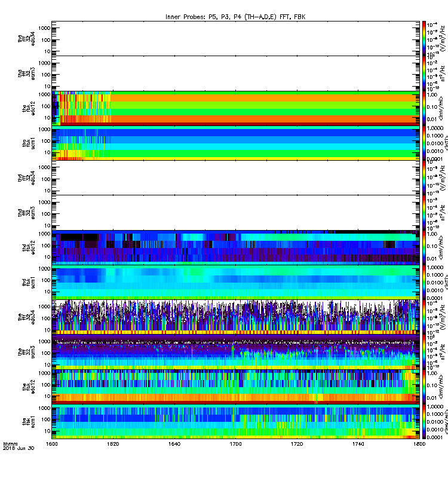Click the '0.10' label on tha fbk edc12 color scale
Viewport: 448px width, 478px height.
pyautogui.click(x=432, y=107)
